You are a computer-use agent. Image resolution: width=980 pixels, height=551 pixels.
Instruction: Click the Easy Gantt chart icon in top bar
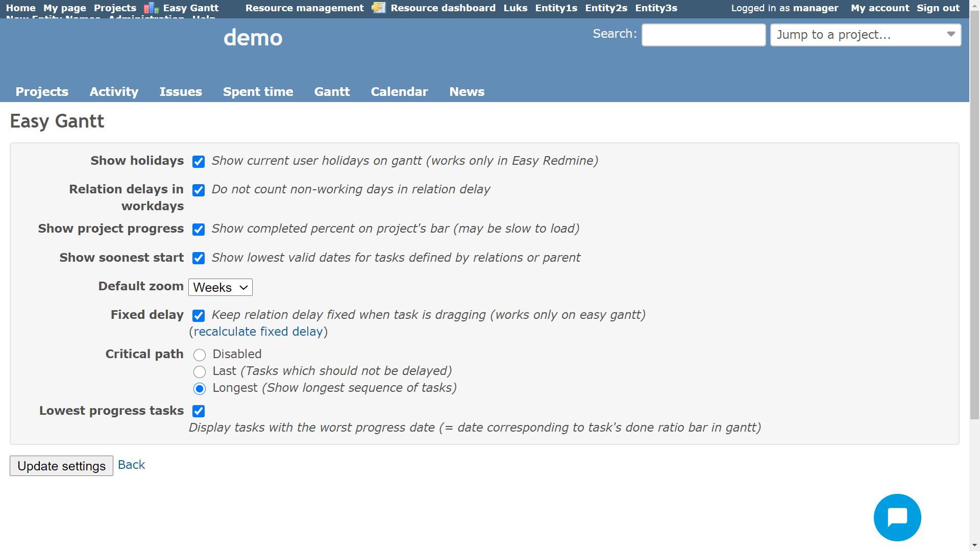(x=151, y=8)
